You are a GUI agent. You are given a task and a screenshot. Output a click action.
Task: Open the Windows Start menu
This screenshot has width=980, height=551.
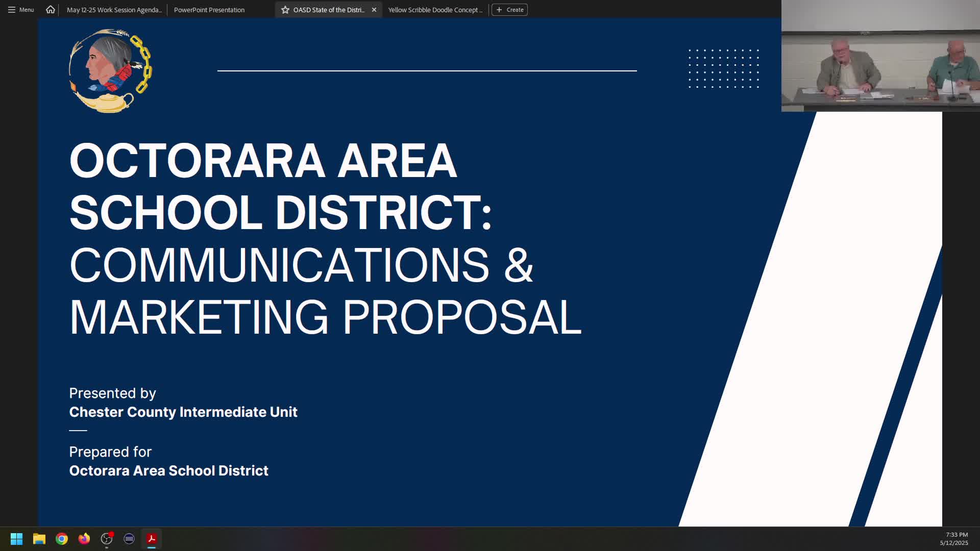(x=16, y=539)
